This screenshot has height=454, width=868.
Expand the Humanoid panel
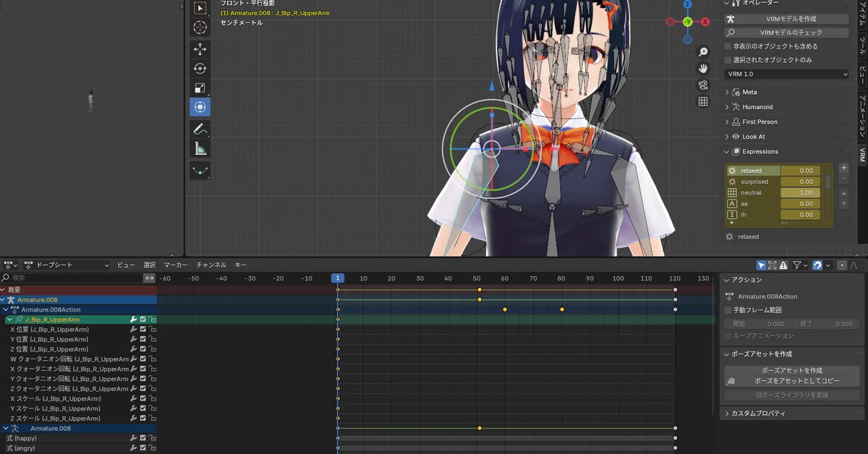coord(727,107)
